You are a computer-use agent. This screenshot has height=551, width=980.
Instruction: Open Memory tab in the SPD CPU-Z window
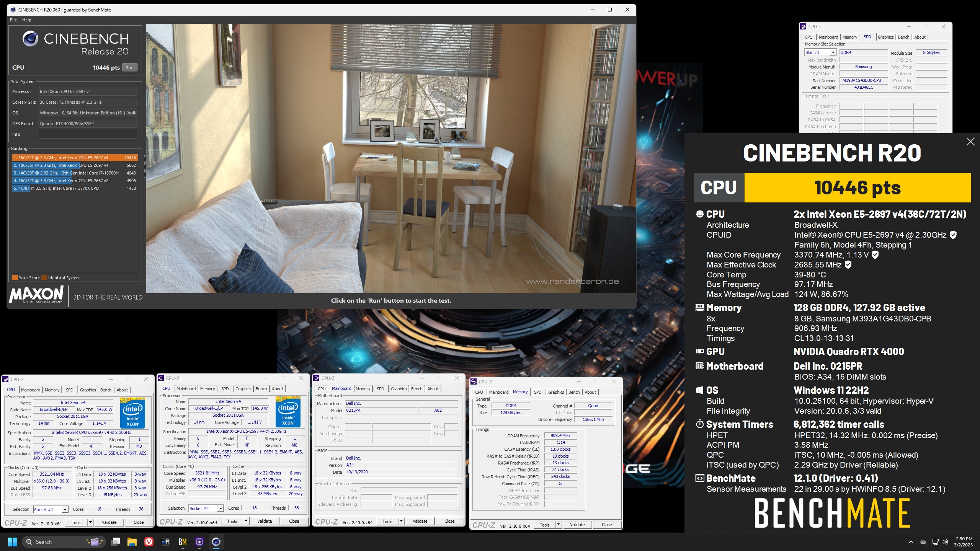(x=850, y=37)
